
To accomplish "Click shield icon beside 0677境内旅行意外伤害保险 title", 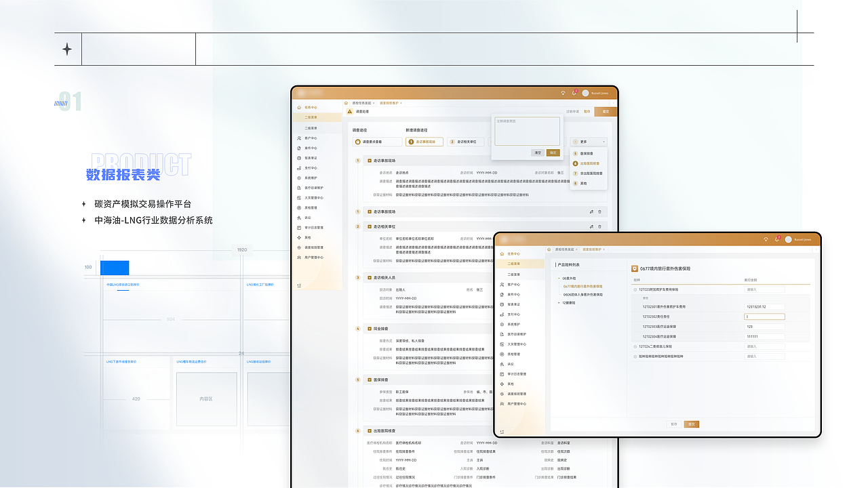I will pos(634,268).
